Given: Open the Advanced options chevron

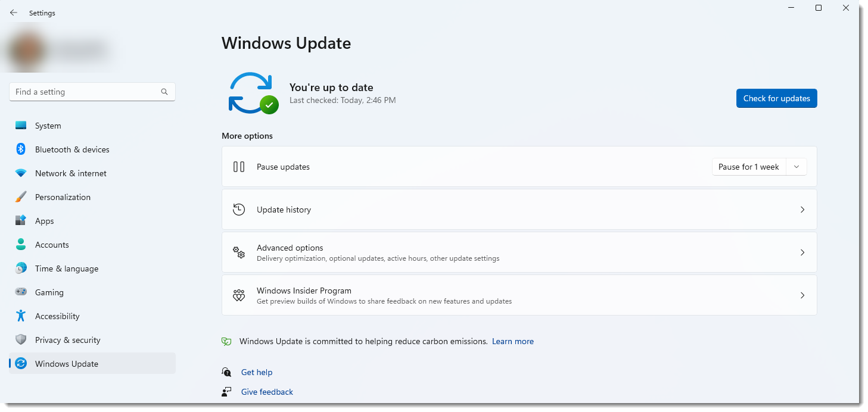Looking at the screenshot, I should (x=802, y=252).
